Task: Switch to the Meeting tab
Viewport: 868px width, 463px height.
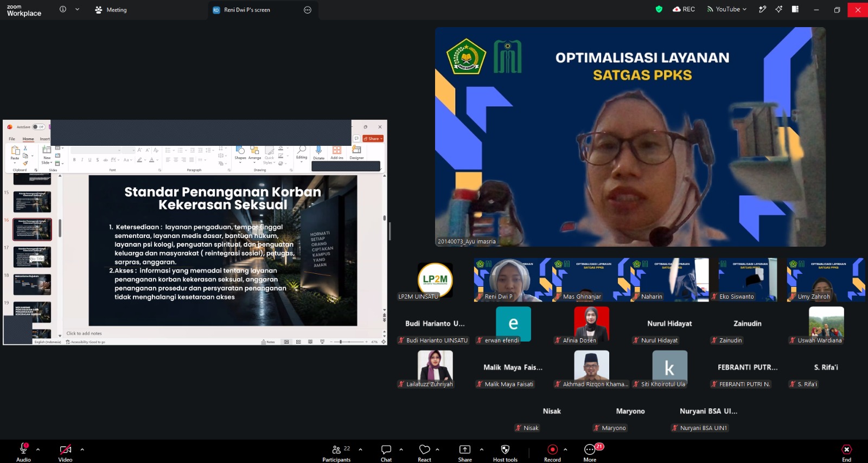Action: pos(111,10)
